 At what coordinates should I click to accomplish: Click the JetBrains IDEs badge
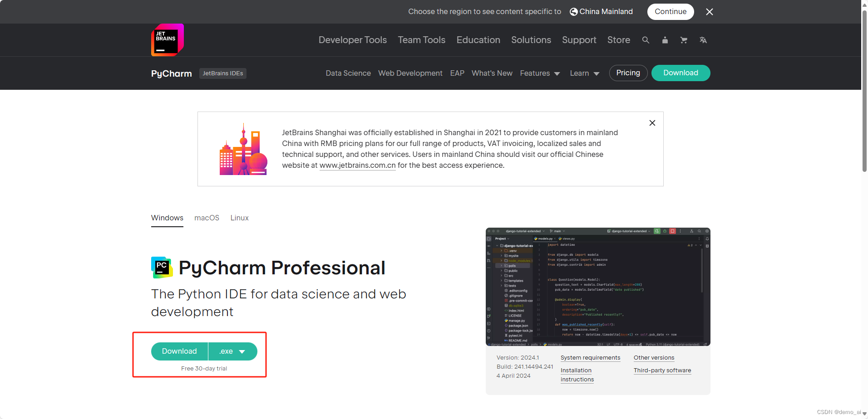tap(223, 73)
